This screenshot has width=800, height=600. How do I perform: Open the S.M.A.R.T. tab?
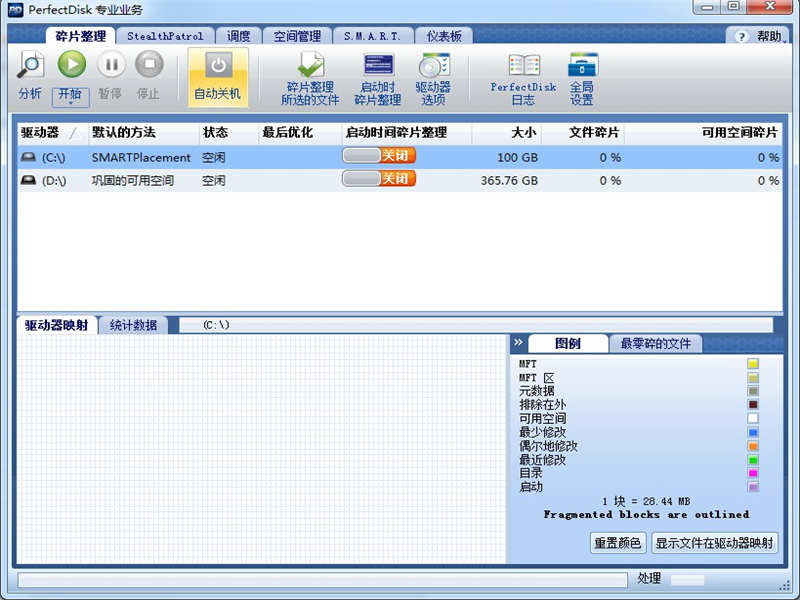click(x=372, y=36)
